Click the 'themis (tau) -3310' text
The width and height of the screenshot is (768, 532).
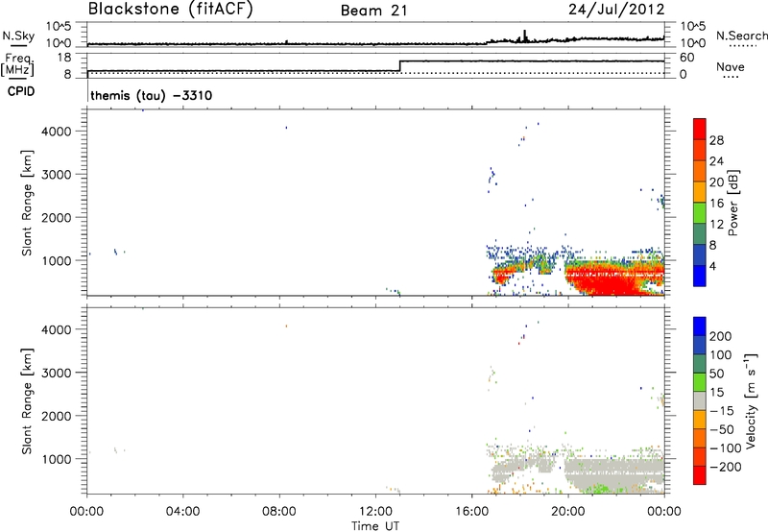(152, 95)
